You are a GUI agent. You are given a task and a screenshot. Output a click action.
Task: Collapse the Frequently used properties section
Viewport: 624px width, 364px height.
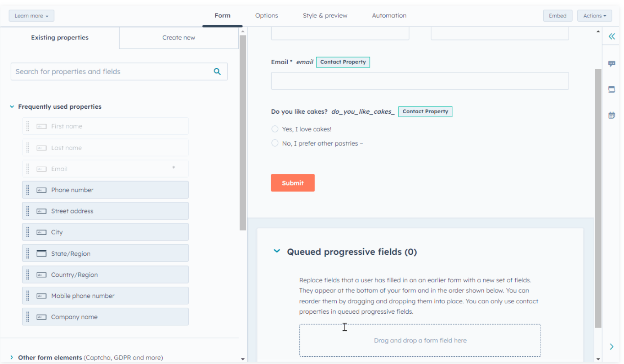point(12,107)
